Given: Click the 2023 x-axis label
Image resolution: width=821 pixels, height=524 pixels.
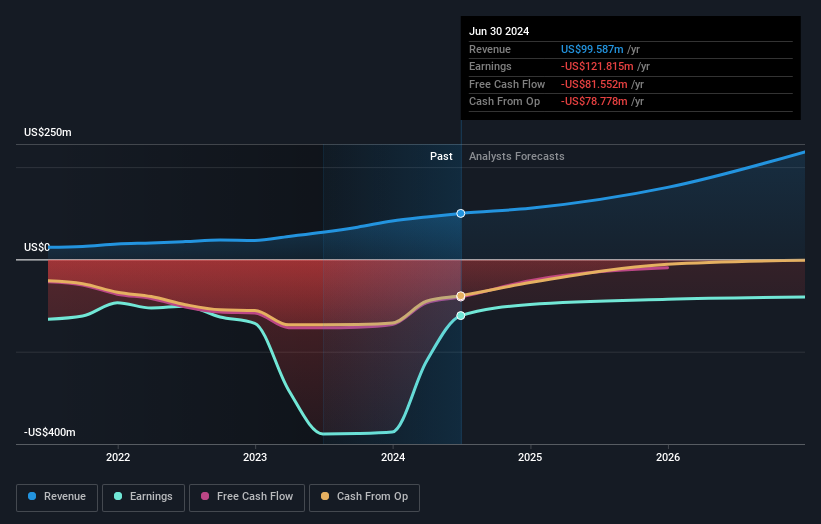Looking at the screenshot, I should coord(255,457).
